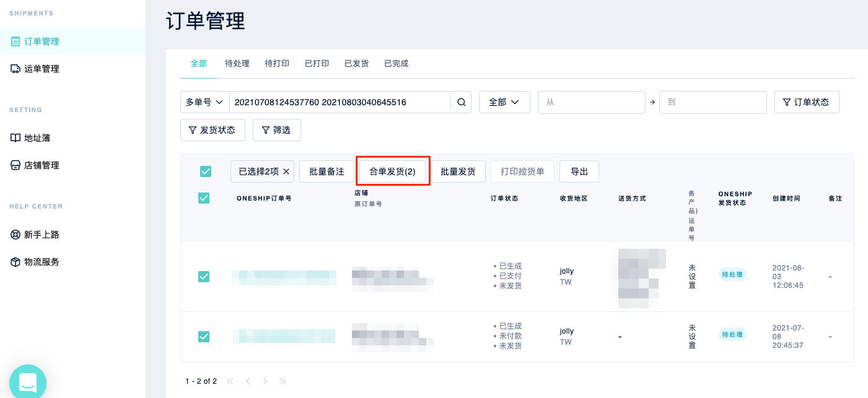Go to the next page
The width and height of the screenshot is (868, 398).
[x=265, y=381]
